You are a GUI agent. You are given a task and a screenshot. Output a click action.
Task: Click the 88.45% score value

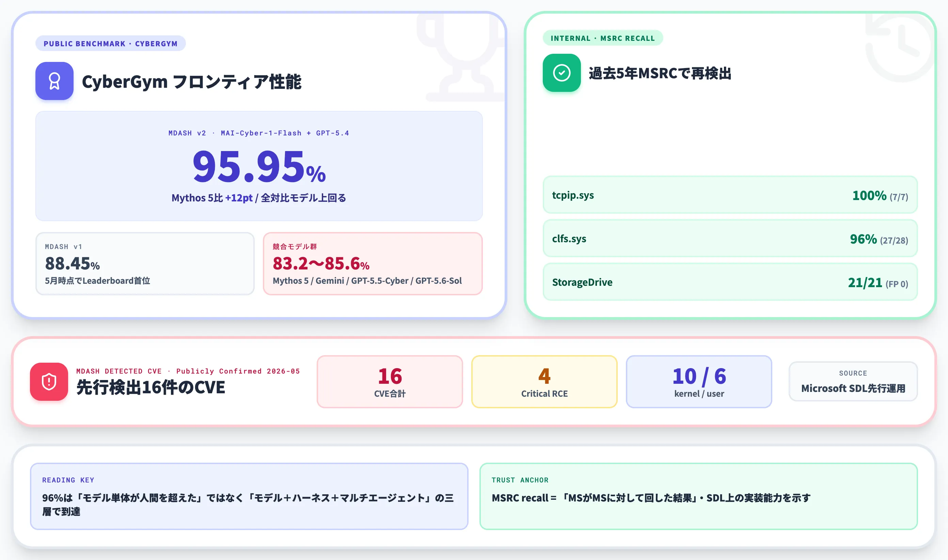73,263
